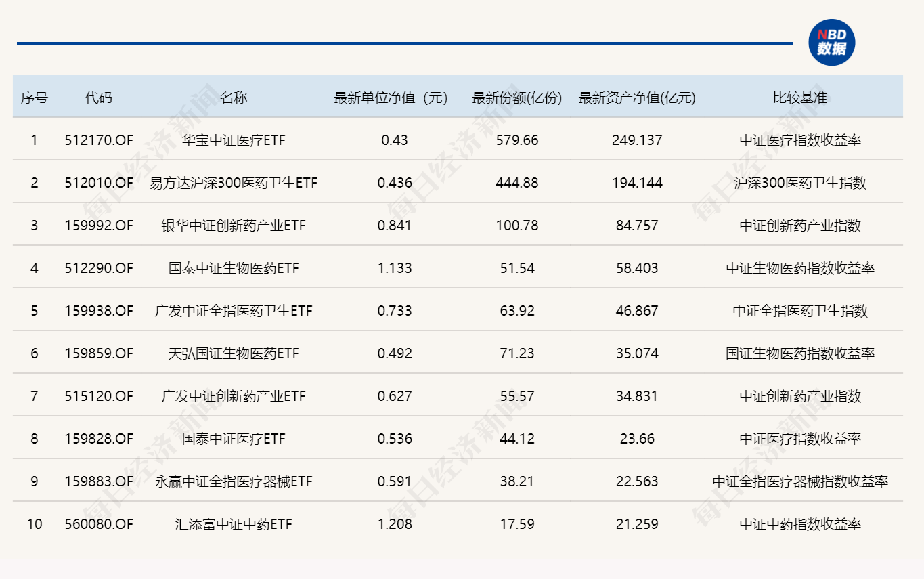Image resolution: width=924 pixels, height=579 pixels.
Task: Select fund code 159992.OF
Action: pyautogui.click(x=99, y=226)
